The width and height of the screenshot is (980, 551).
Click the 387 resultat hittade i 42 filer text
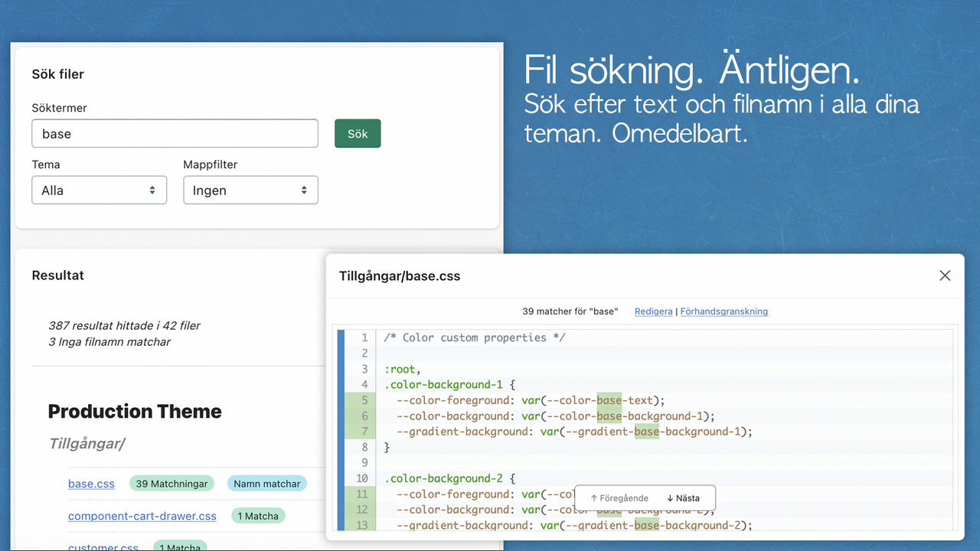tap(124, 325)
